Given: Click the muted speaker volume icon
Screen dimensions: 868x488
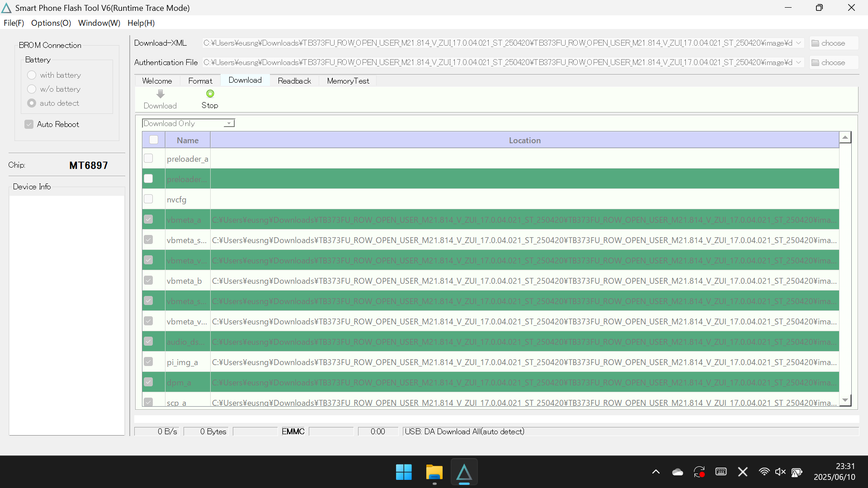Looking at the screenshot, I should (780, 472).
